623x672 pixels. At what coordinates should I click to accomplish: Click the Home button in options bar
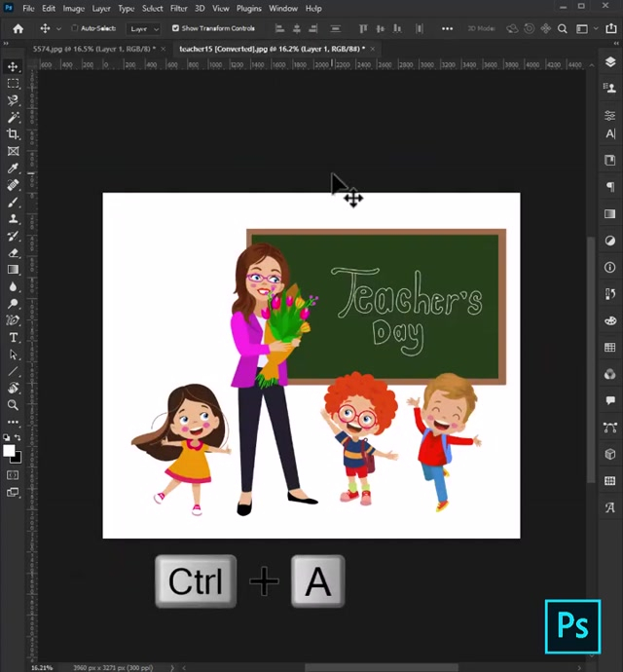[18, 28]
